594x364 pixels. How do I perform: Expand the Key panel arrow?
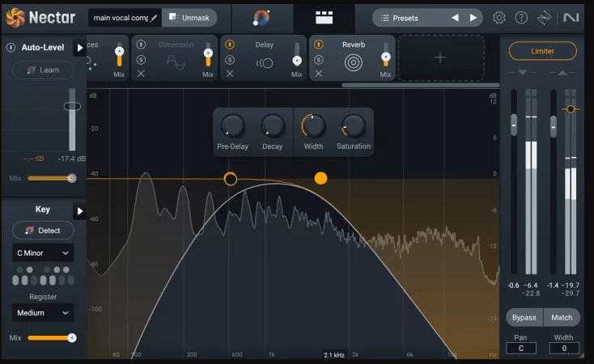[79, 211]
